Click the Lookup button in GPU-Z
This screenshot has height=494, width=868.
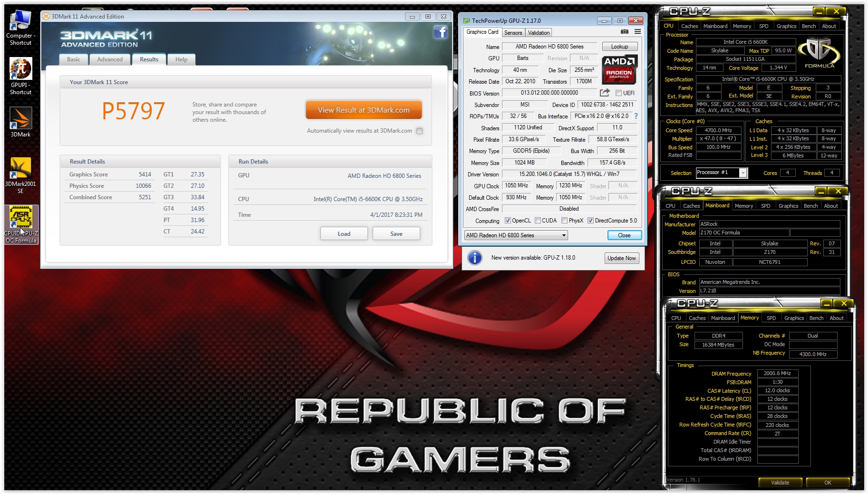point(619,47)
